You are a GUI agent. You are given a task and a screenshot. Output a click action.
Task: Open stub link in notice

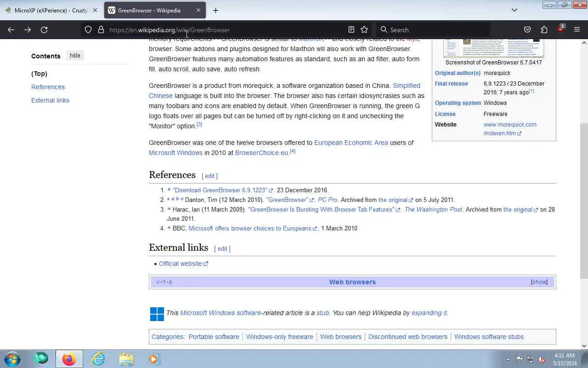[x=322, y=313]
